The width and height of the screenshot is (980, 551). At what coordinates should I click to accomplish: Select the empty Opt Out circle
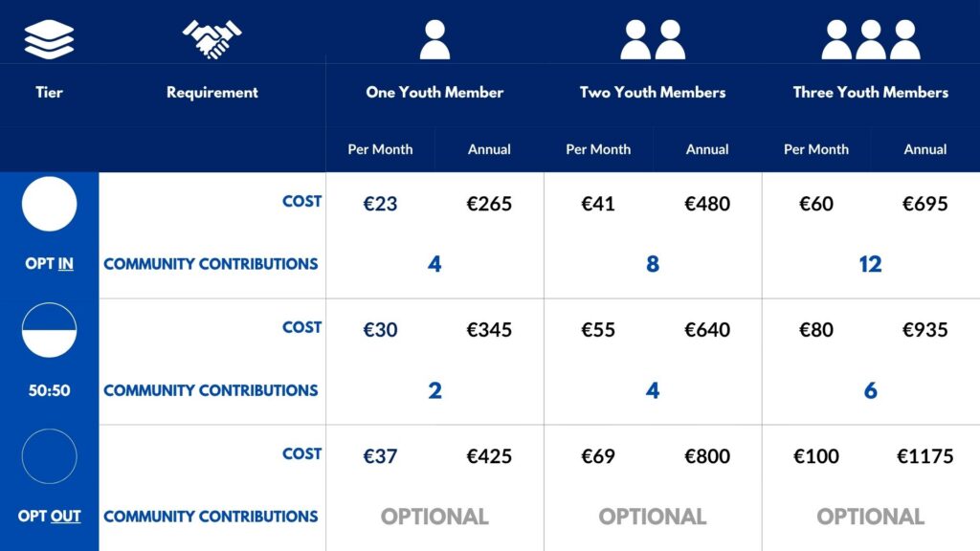click(x=49, y=456)
